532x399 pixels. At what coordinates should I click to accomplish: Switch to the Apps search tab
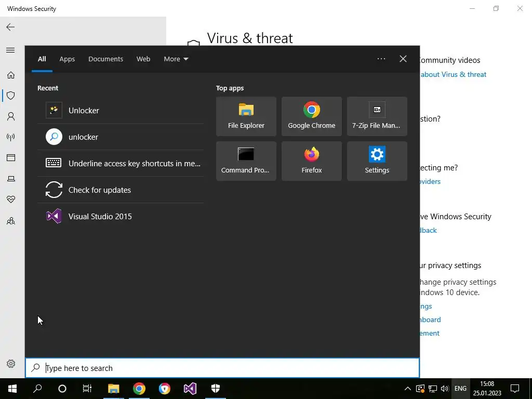point(67,59)
